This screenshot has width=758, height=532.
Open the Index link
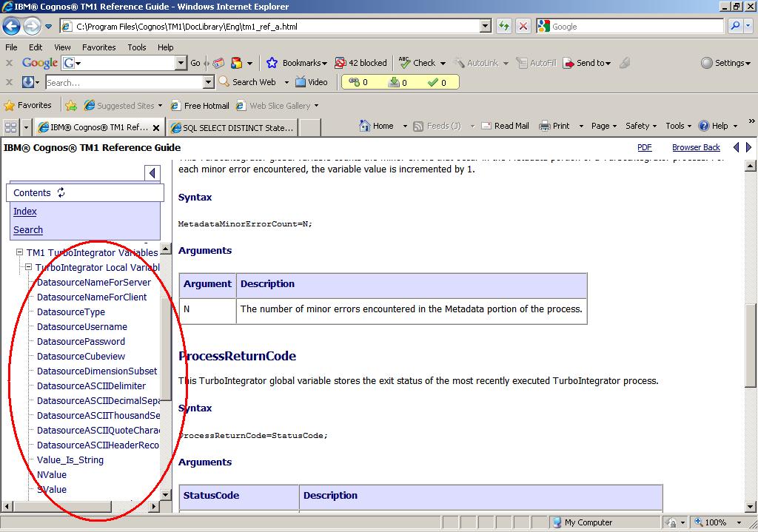(25, 211)
